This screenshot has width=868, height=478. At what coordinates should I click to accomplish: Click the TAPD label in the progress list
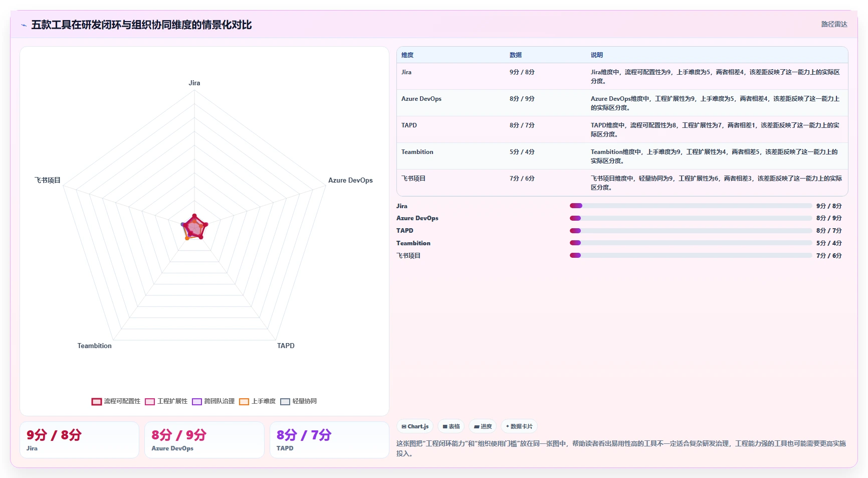(x=405, y=231)
